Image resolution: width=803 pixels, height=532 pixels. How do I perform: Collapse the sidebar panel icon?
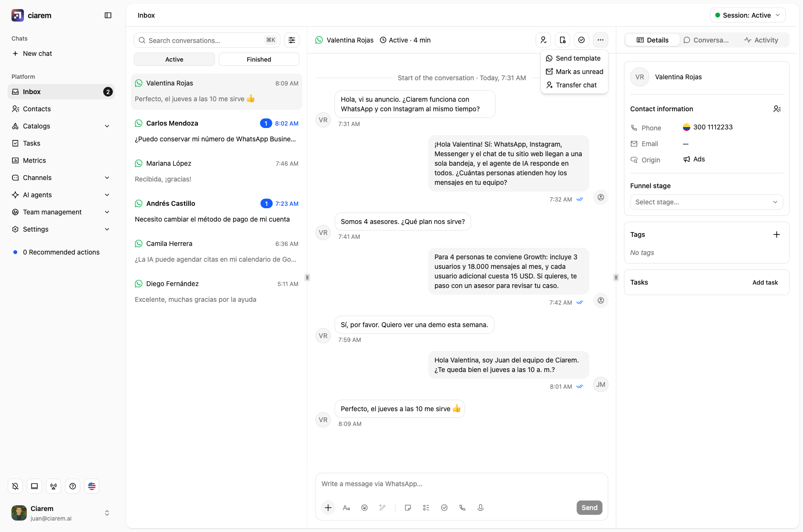click(108, 15)
